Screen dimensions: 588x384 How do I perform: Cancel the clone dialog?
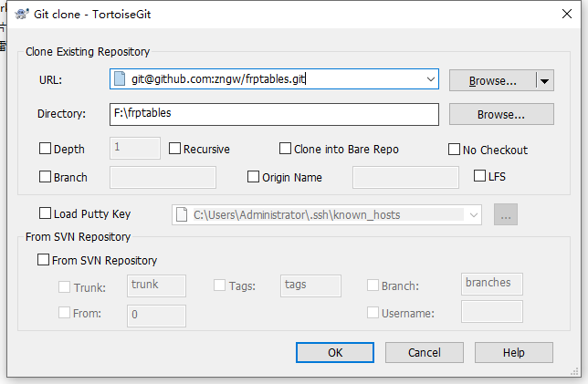424,352
